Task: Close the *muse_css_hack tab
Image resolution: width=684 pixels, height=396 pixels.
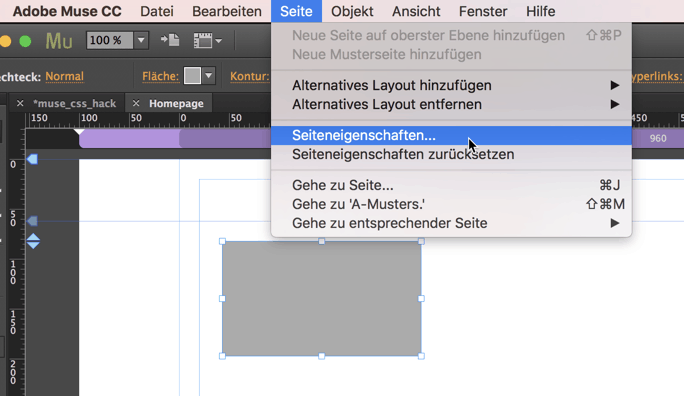Action: pos(20,103)
